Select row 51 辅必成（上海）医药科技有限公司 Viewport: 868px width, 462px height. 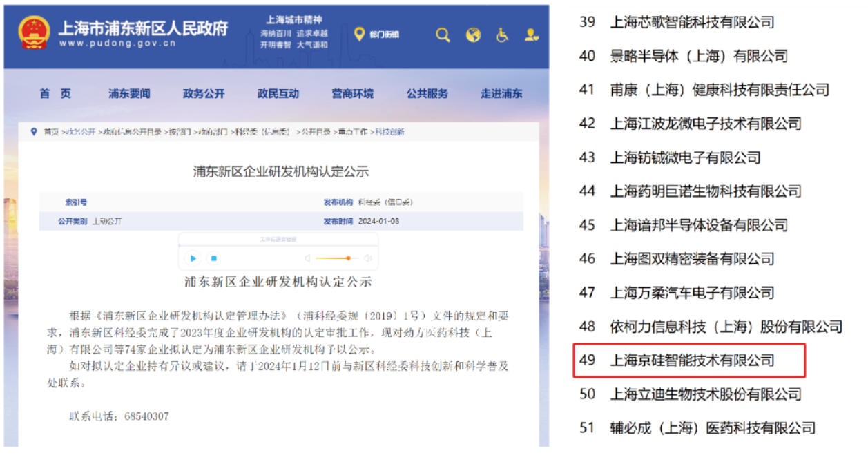click(697, 428)
